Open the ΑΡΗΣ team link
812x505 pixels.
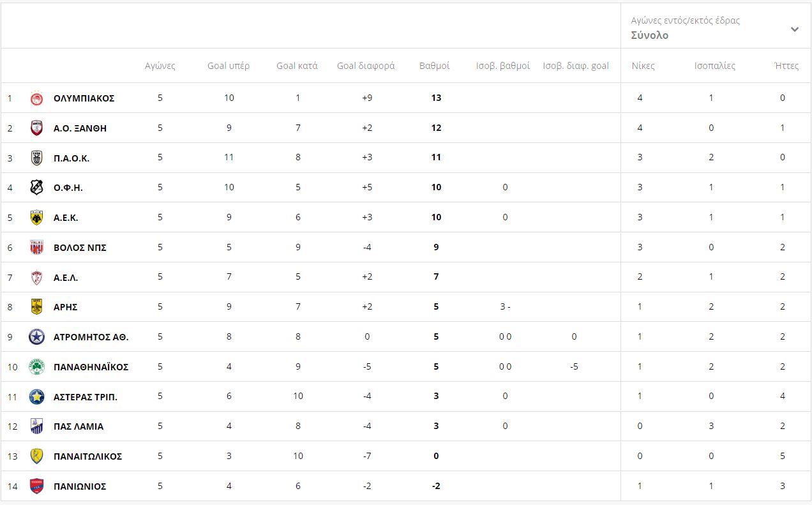tap(65, 307)
